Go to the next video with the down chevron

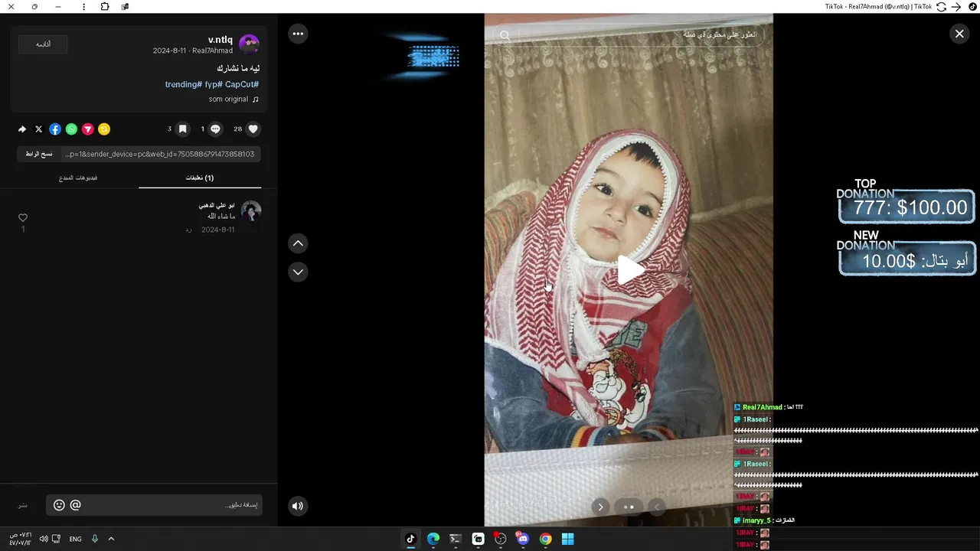click(x=298, y=272)
